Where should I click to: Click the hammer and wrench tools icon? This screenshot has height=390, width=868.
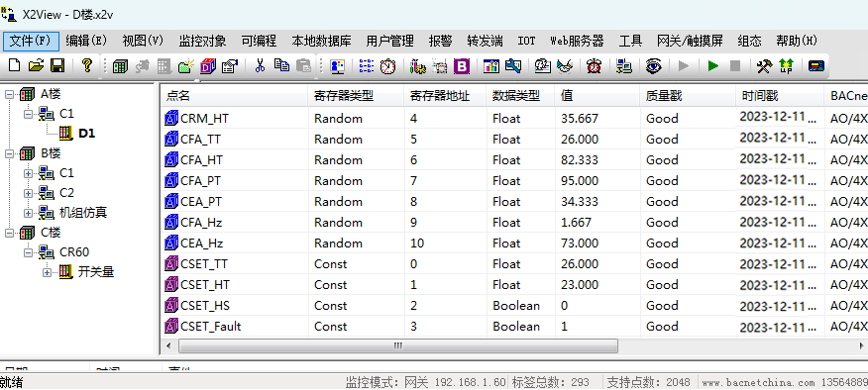765,66
